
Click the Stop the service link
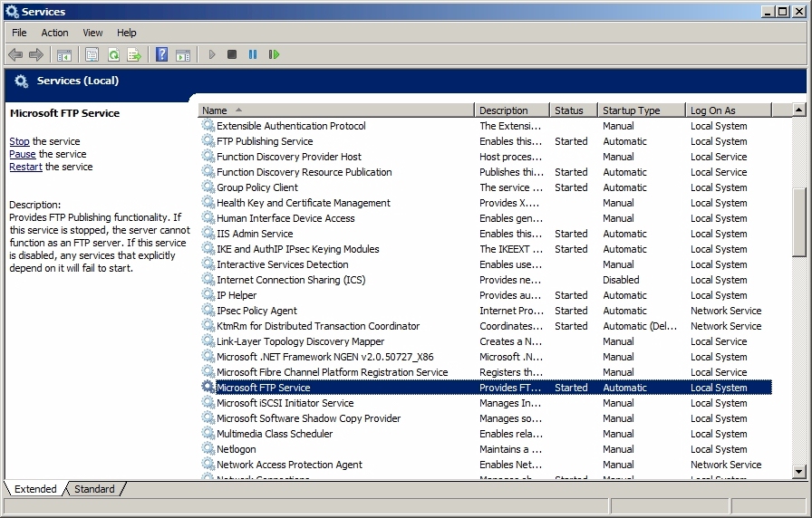pos(19,141)
